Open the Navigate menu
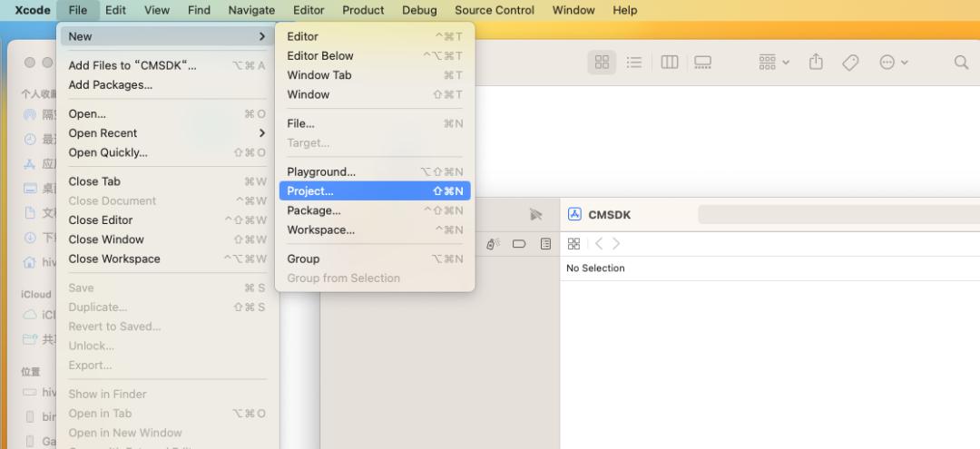Screen dimensions: 980x449 [251, 10]
